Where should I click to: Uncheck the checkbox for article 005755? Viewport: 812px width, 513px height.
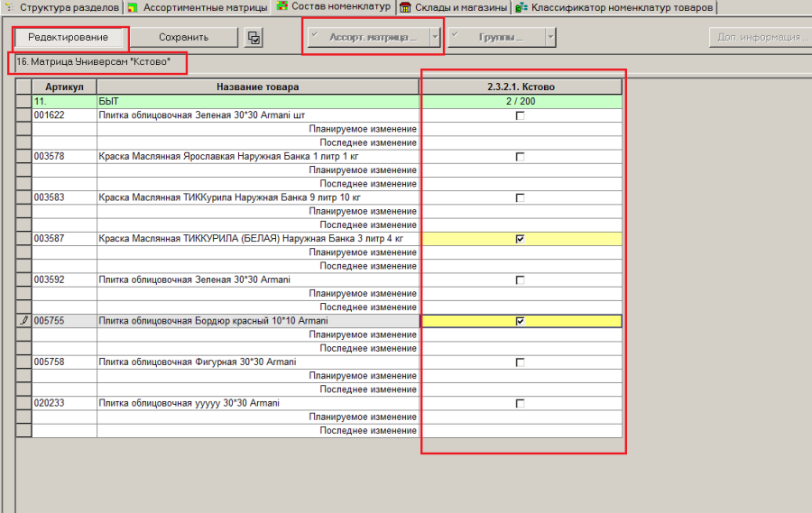tap(520, 321)
